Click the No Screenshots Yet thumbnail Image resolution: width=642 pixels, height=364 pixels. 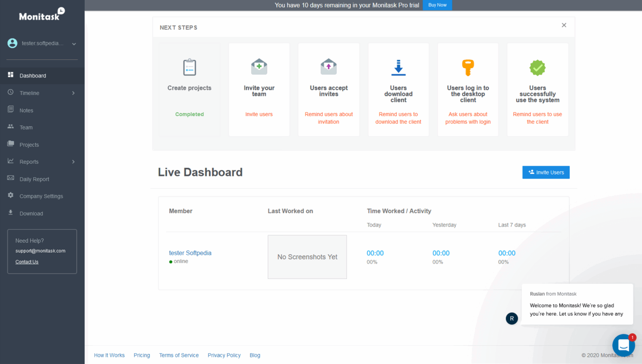(307, 257)
